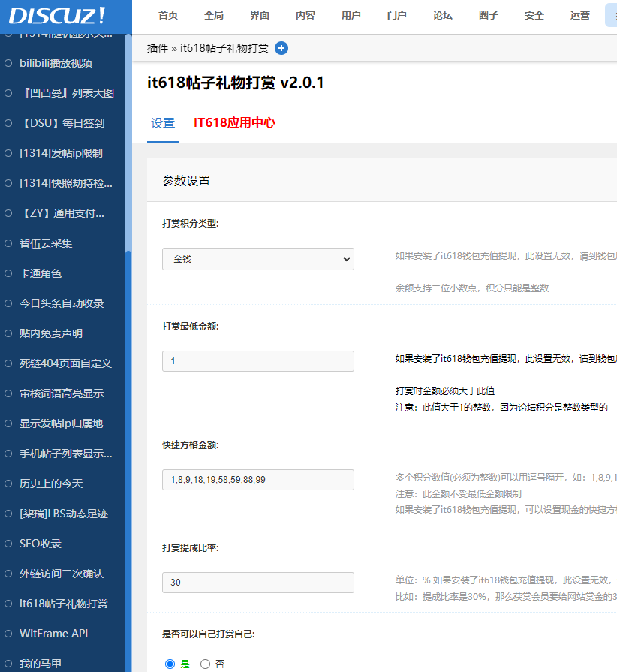Toggle the radio marker beside 我的马甲
The image size is (617, 672).
tap(7, 663)
